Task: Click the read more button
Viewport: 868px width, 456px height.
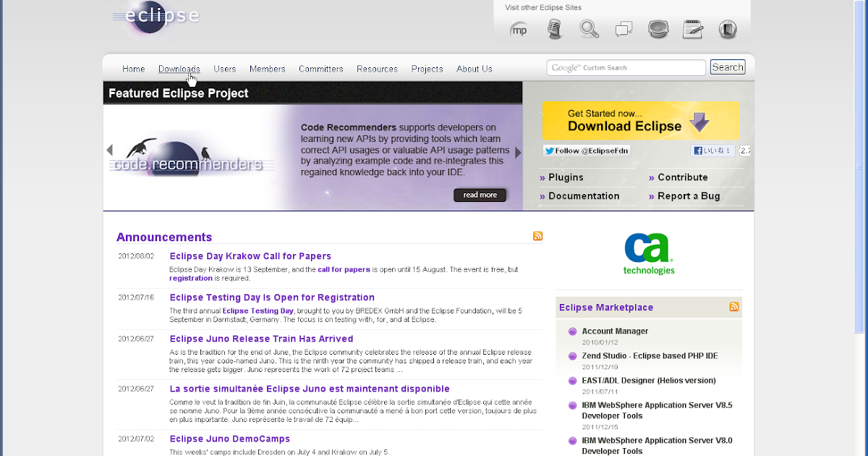Action: (x=480, y=195)
